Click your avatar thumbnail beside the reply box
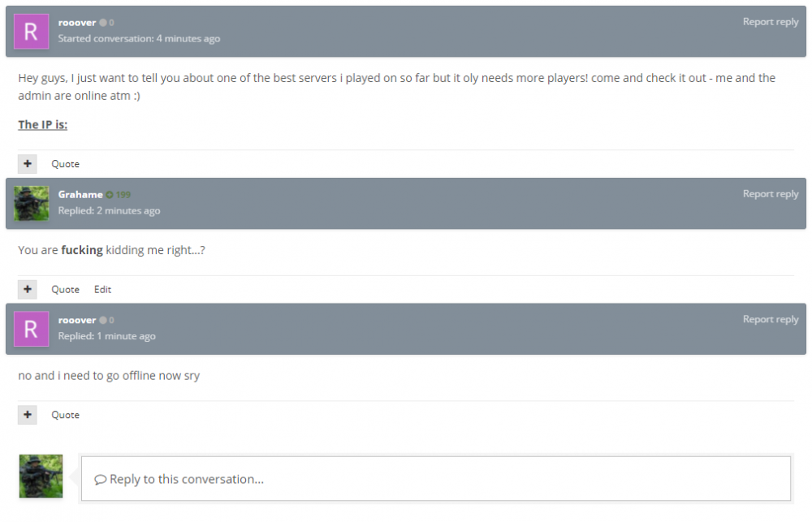The height and width of the screenshot is (522, 812). 41,477
